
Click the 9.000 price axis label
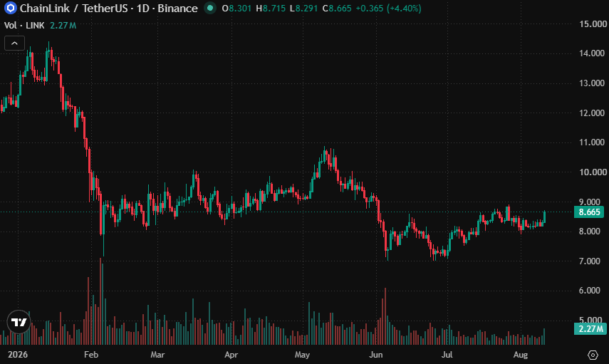tap(590, 202)
